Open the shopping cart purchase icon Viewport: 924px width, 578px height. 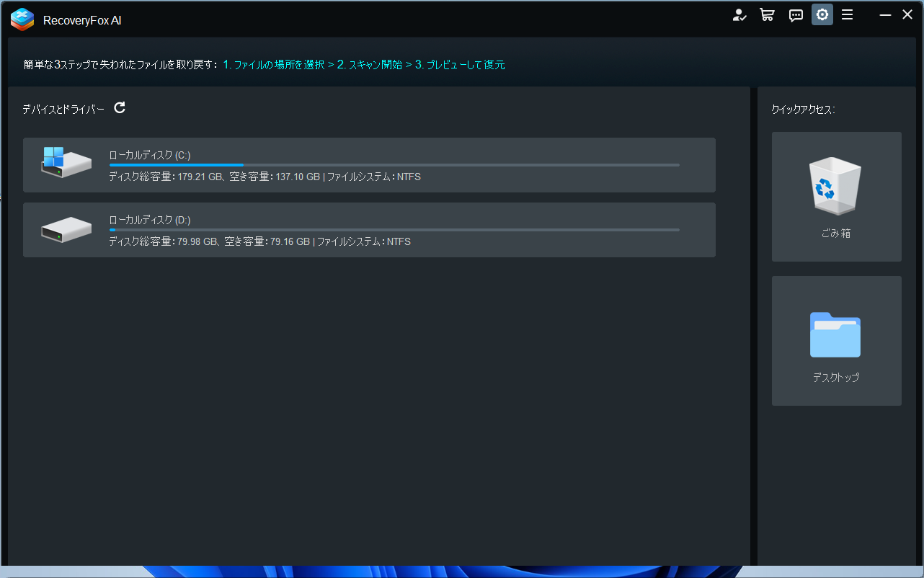coord(767,15)
